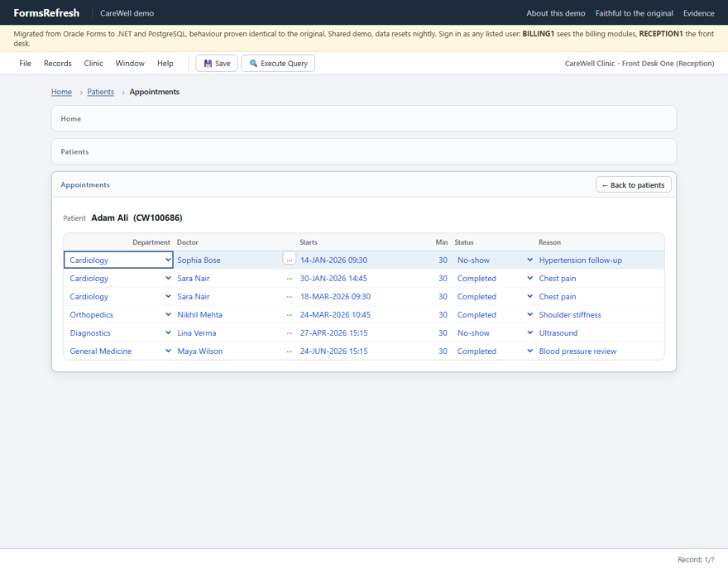The width and height of the screenshot is (728, 569).
Task: Click the Reason column header
Action: (549, 242)
